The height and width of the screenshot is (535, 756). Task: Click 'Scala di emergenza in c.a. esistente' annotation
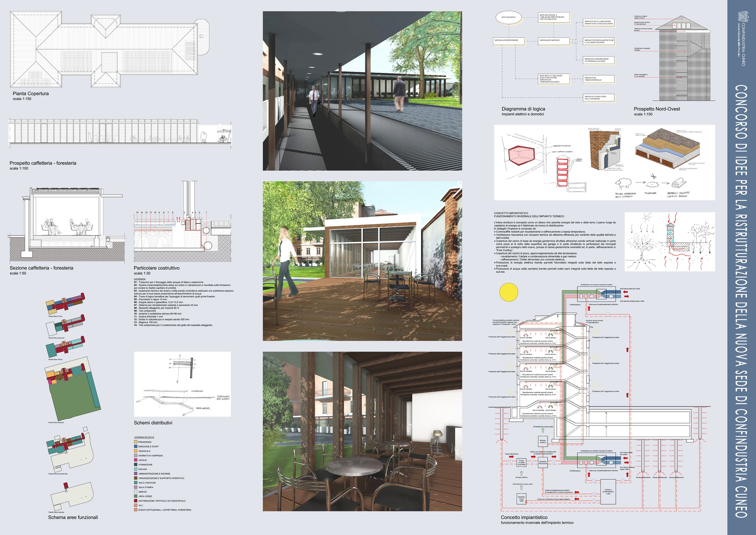pos(641,75)
